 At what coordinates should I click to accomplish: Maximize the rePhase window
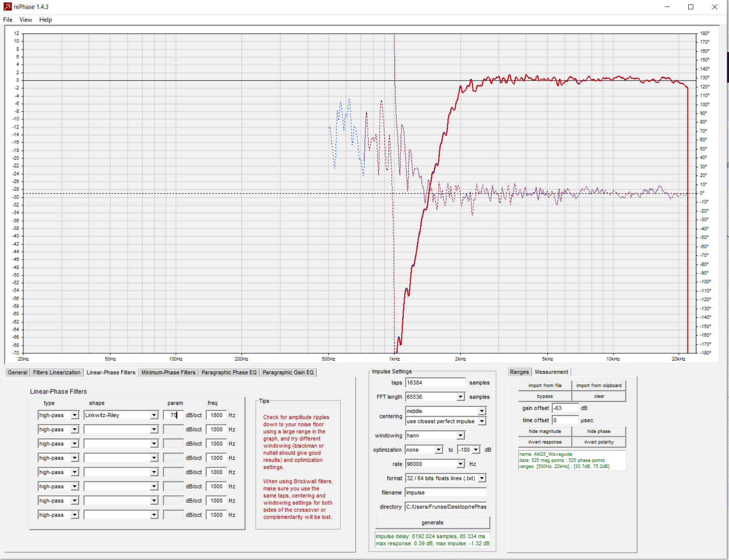click(691, 7)
